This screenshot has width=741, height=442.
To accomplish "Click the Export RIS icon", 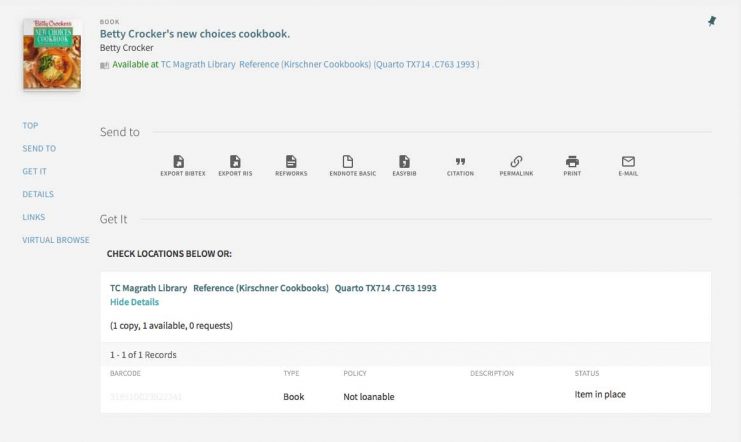I will click(235, 164).
